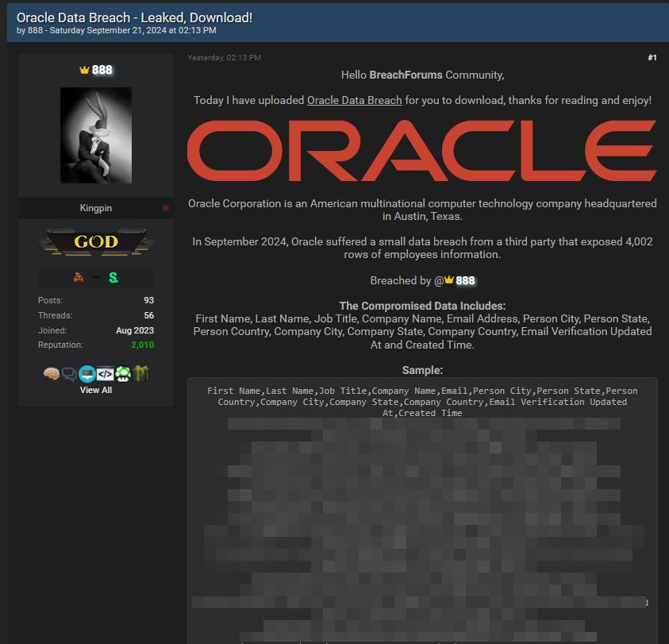
Task: Click the chat bubbles award icon
Action: pos(69,373)
